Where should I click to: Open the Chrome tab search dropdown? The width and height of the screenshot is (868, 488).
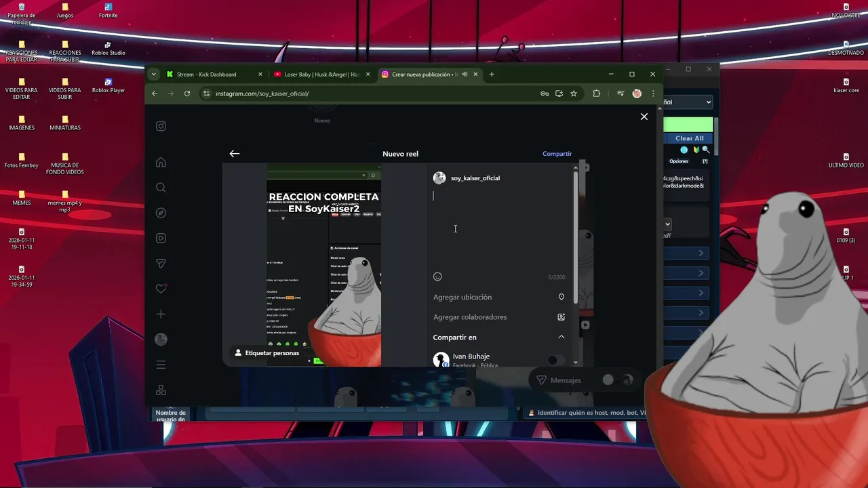click(154, 75)
